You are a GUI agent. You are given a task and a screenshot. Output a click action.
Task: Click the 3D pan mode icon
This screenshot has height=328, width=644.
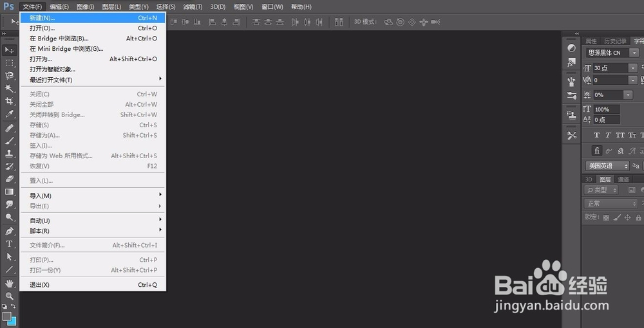(412, 22)
